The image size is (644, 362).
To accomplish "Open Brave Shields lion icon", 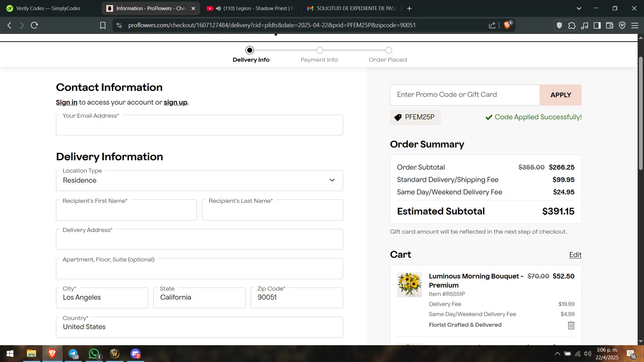I will [507, 25].
